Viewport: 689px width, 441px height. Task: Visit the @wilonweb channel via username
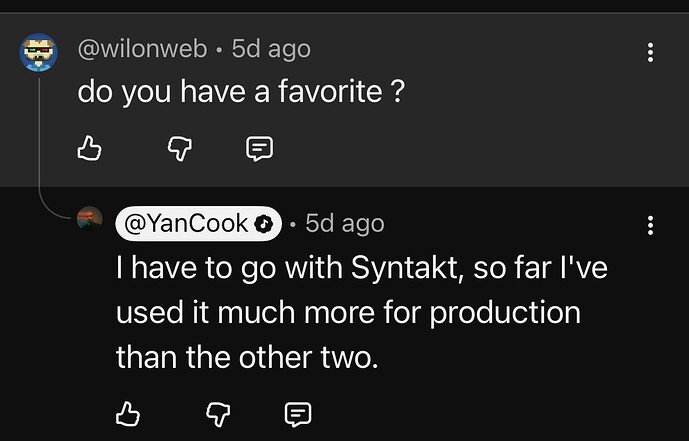coord(142,48)
